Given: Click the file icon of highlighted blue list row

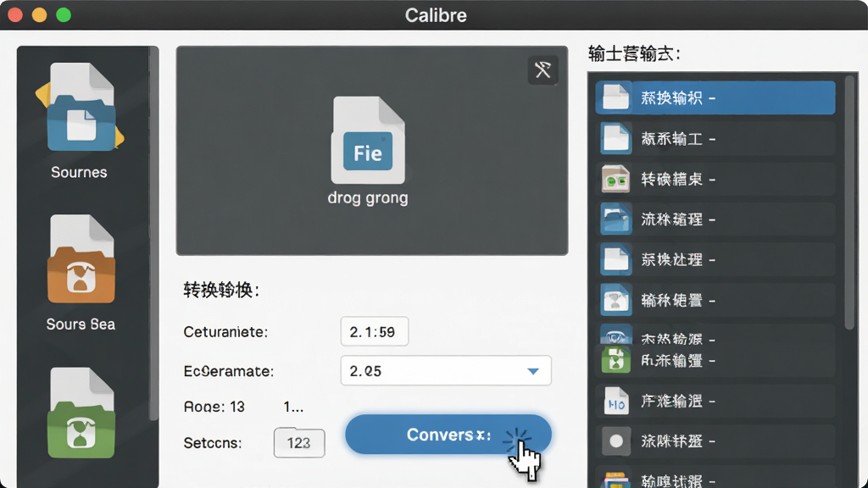Looking at the screenshot, I should 615,97.
